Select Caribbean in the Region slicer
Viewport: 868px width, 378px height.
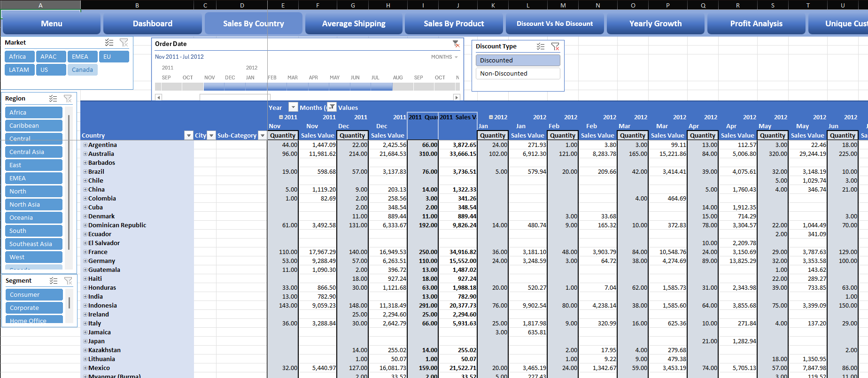(x=34, y=125)
